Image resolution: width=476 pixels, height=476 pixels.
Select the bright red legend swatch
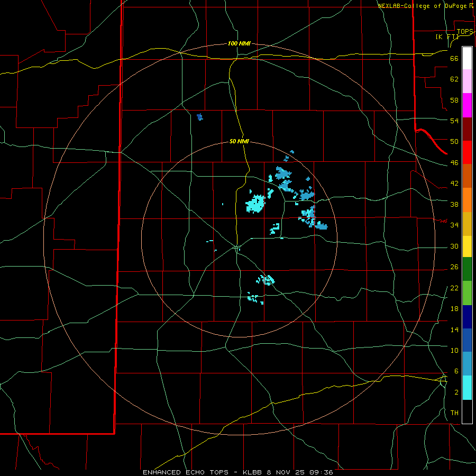pos(467,153)
